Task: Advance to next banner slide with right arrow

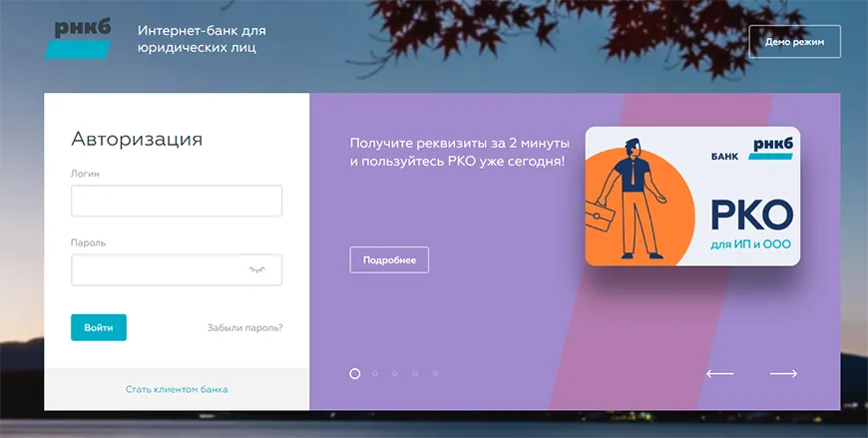Action: pyautogui.click(x=783, y=373)
